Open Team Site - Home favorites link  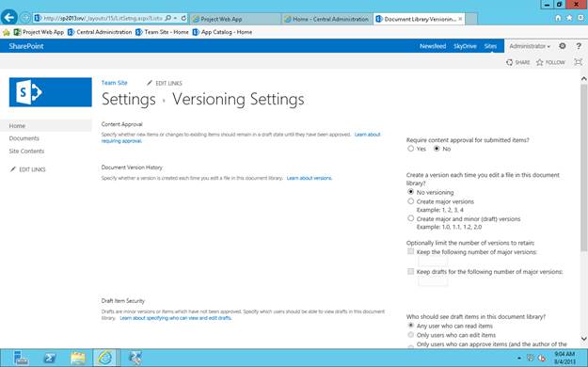(x=163, y=32)
